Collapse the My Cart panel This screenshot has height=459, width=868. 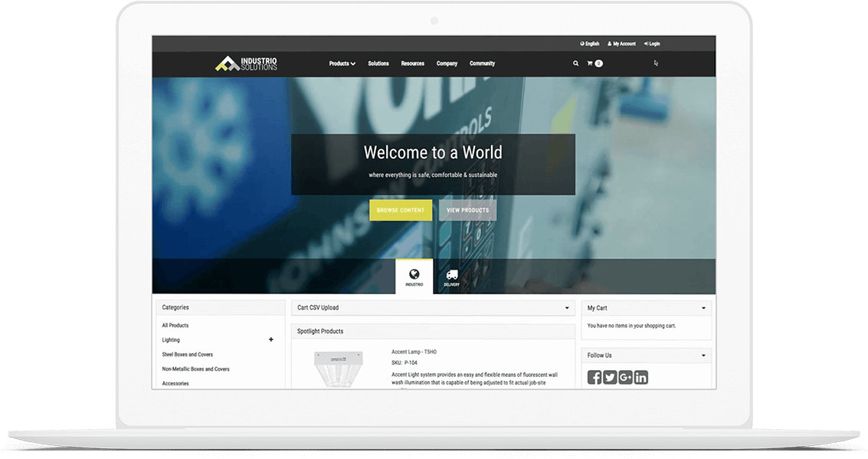pos(703,308)
